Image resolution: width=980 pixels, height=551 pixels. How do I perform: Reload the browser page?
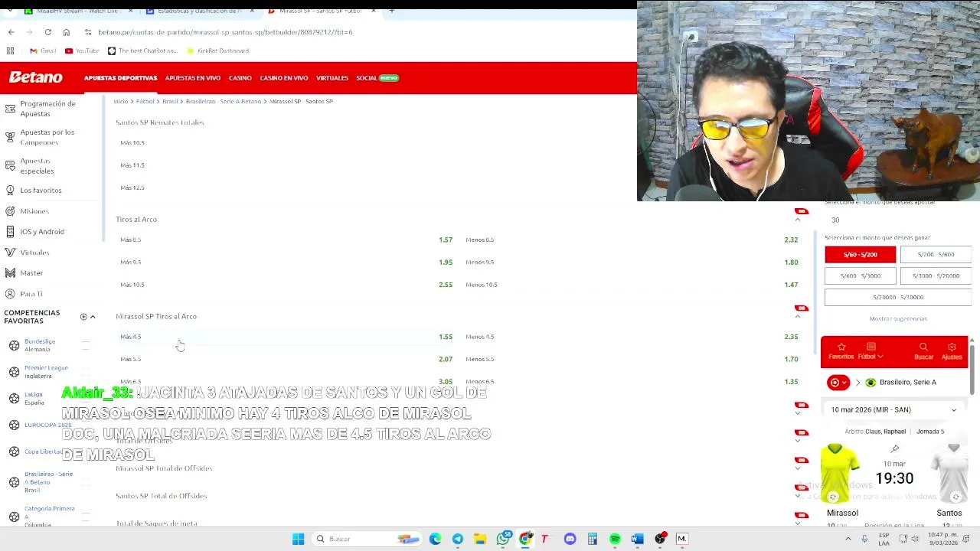(x=47, y=32)
